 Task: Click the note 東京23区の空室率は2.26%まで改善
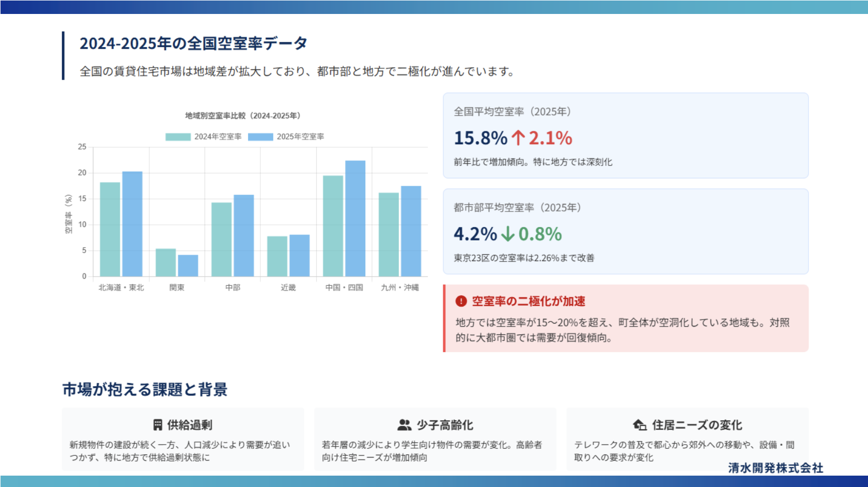tap(524, 258)
